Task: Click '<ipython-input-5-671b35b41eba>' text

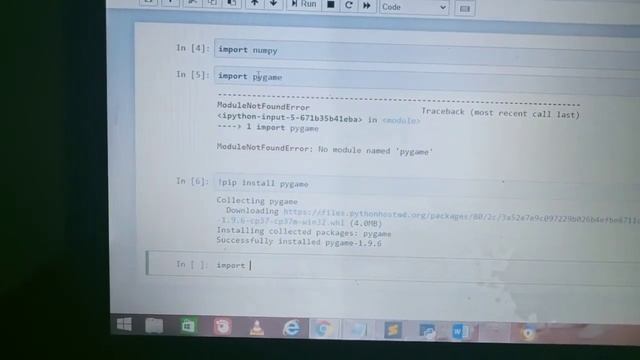Action: pos(289,118)
